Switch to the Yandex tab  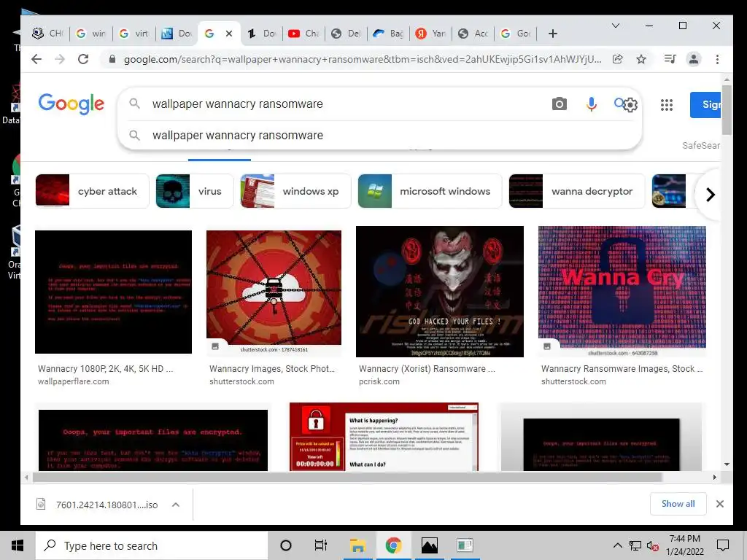pos(430,34)
